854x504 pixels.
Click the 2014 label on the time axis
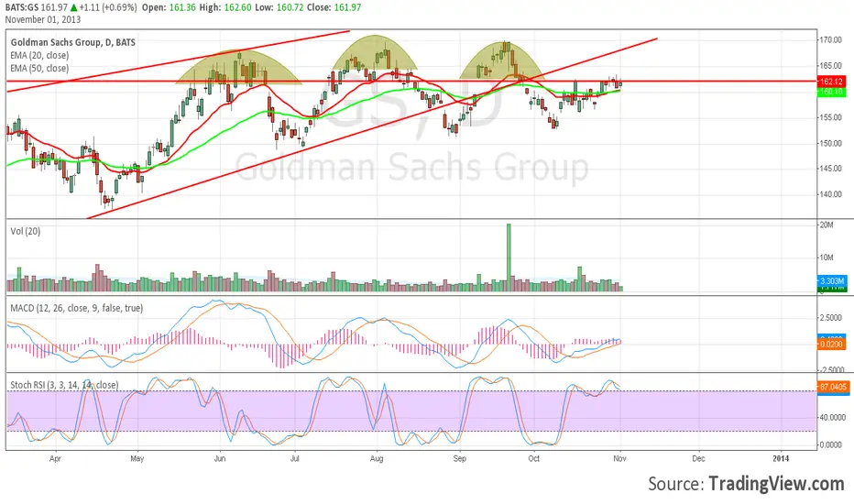(781, 459)
